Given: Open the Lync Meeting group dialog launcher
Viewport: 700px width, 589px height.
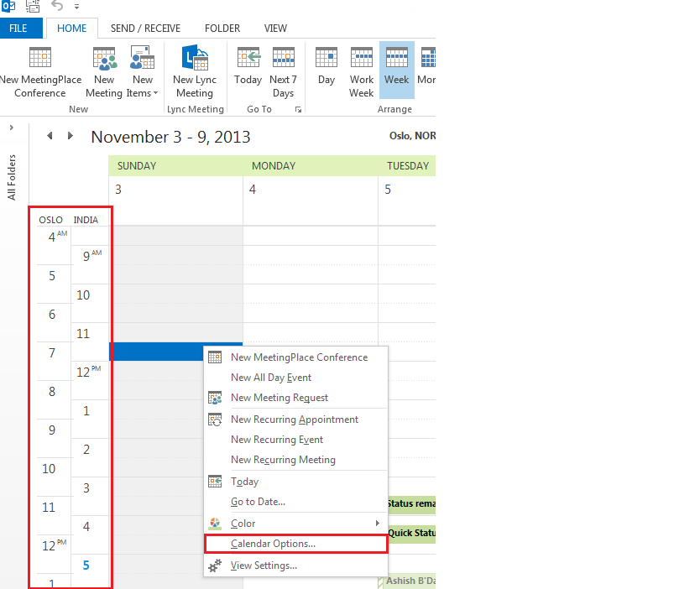Looking at the screenshot, I should 299,109.
